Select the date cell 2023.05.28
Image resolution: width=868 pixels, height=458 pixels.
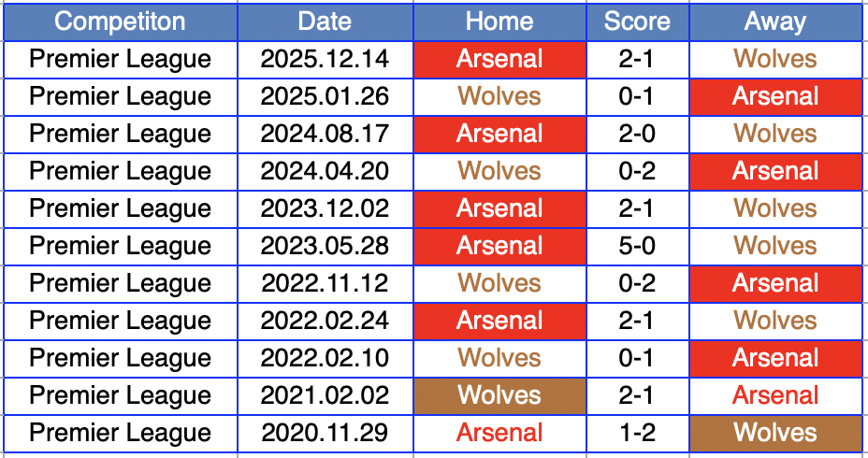(x=325, y=246)
